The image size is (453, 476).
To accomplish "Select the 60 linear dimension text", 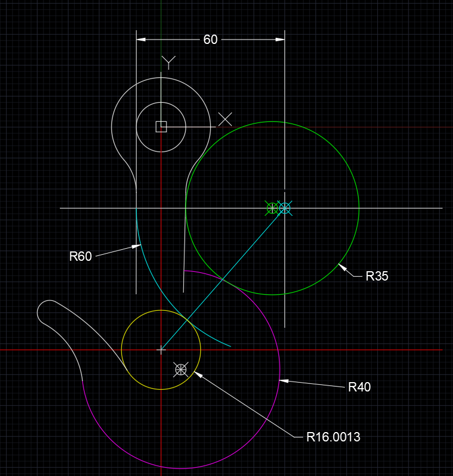I will (210, 40).
